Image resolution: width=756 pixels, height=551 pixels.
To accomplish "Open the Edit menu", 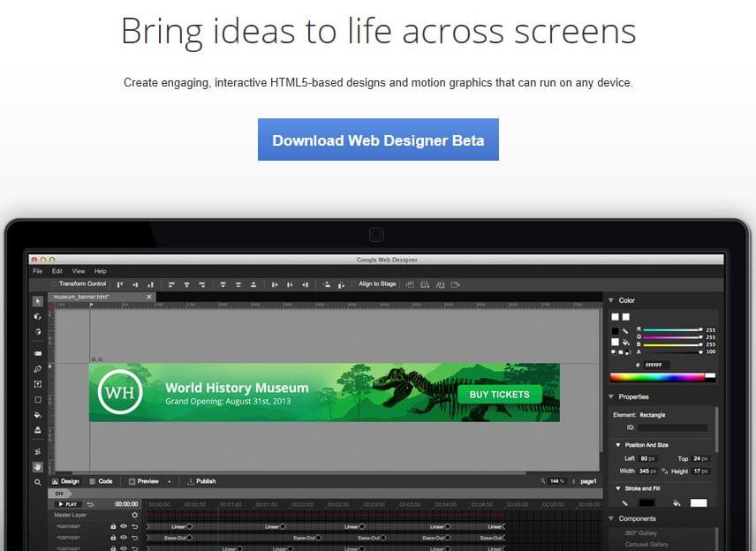I will (x=57, y=271).
